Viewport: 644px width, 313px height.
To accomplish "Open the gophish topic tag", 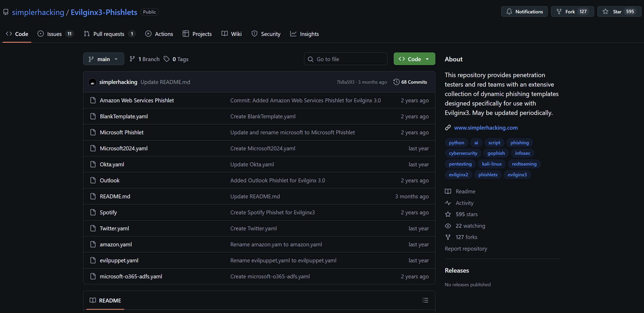I will point(496,153).
